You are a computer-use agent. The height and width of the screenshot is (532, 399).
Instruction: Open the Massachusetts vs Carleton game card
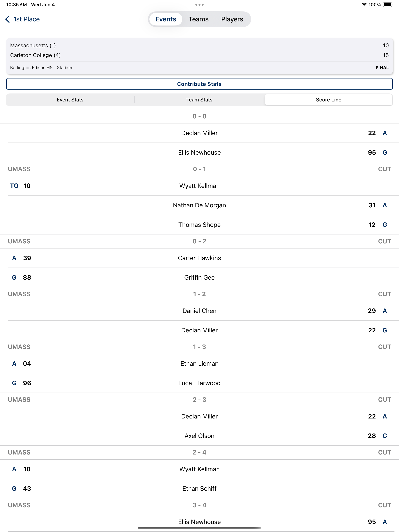pyautogui.click(x=199, y=56)
